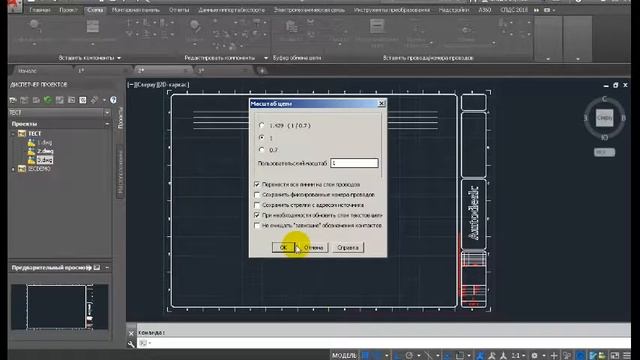Open the Инструменты преобразования ribbon tab
The height and width of the screenshot is (360, 640).
392,10
